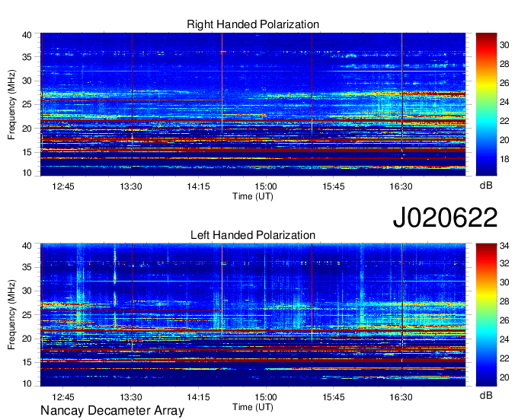Click the right-handed plot color scale bar
This screenshot has height=420, width=518.
[x=486, y=104]
